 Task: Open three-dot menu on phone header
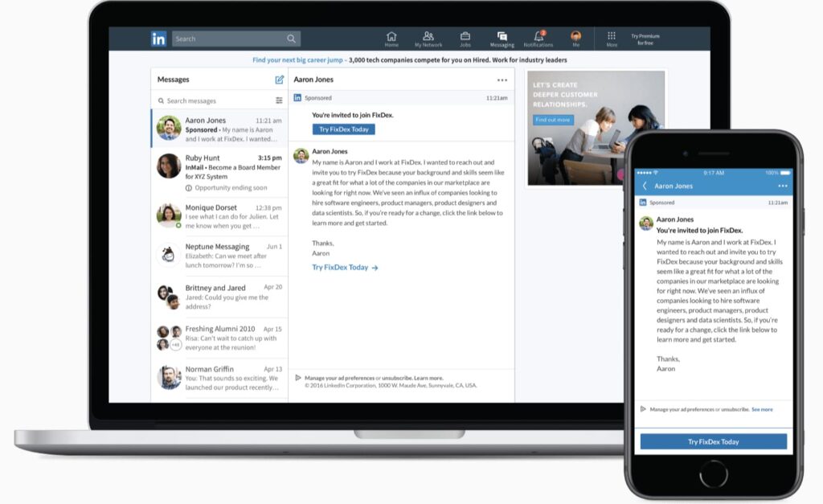(x=783, y=186)
